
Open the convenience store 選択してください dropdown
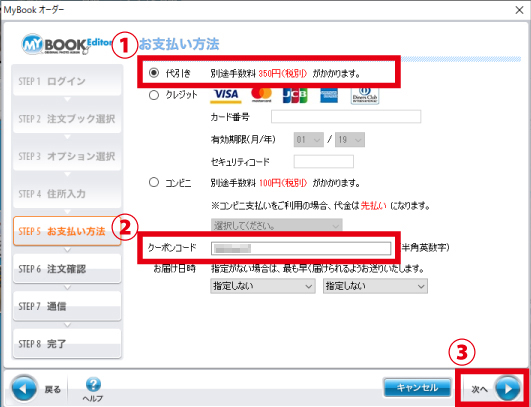(276, 225)
